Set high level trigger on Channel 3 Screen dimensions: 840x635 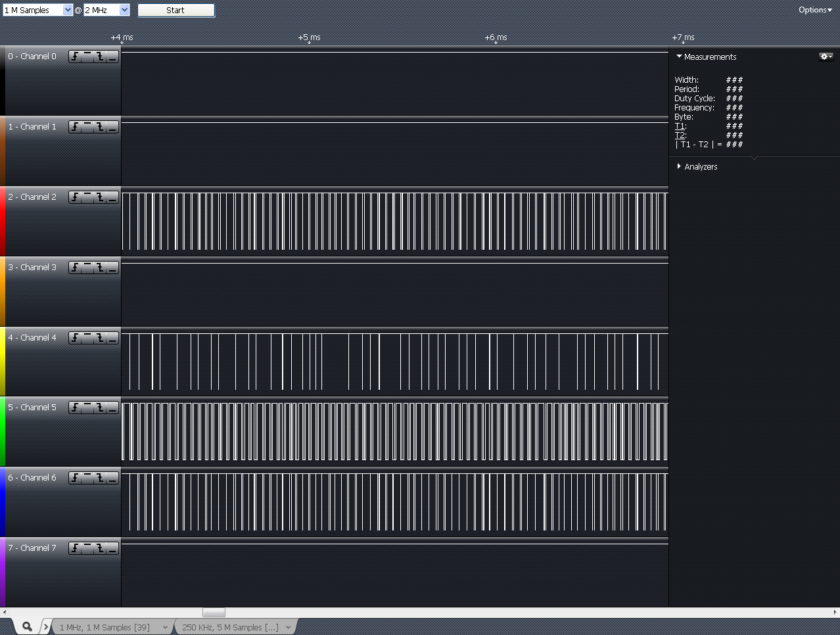[87, 268]
